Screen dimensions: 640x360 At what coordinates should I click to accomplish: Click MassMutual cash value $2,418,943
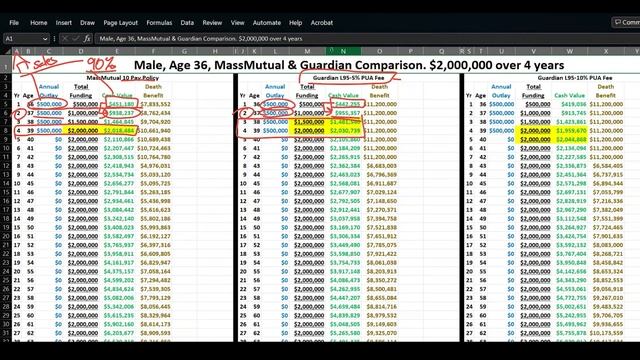point(119,166)
